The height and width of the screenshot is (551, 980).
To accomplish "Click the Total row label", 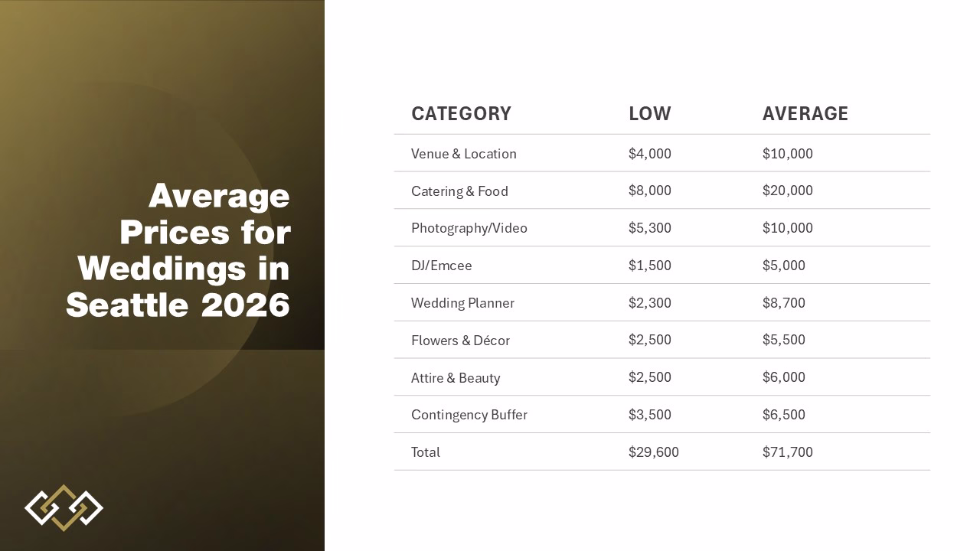I will tap(426, 452).
